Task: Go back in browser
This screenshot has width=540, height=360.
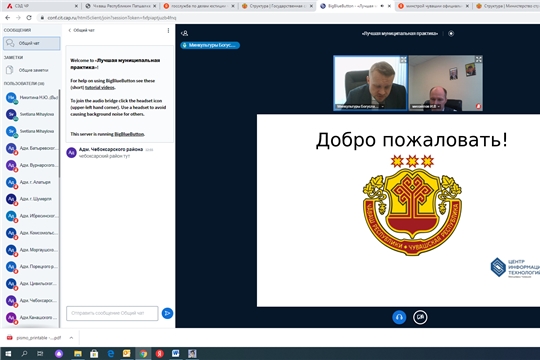Action: (8, 18)
